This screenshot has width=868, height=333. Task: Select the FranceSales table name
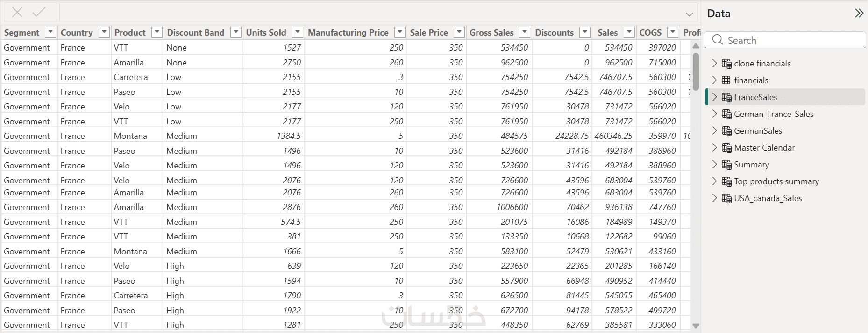click(x=755, y=97)
